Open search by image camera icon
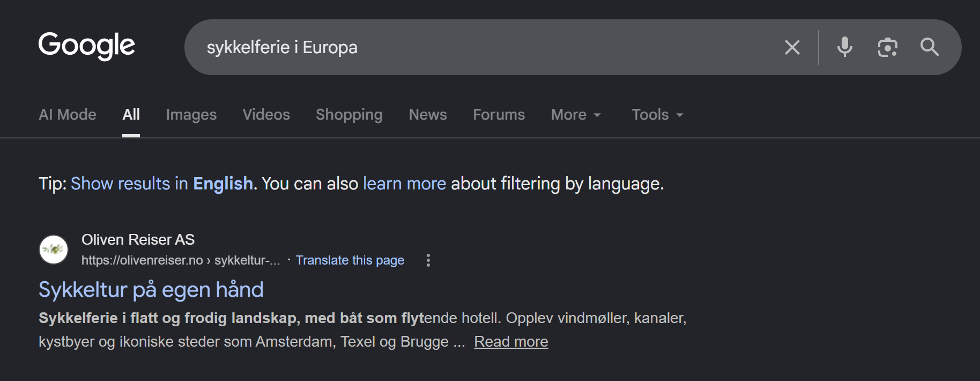 click(887, 47)
